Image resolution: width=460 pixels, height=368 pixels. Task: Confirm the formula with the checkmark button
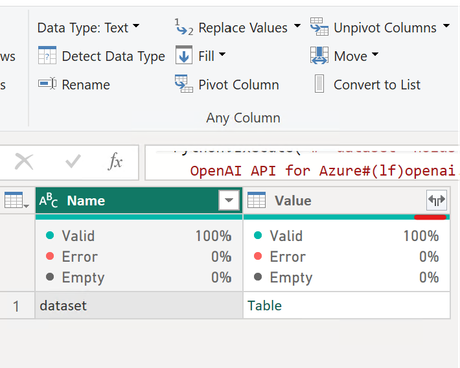pos(73,162)
